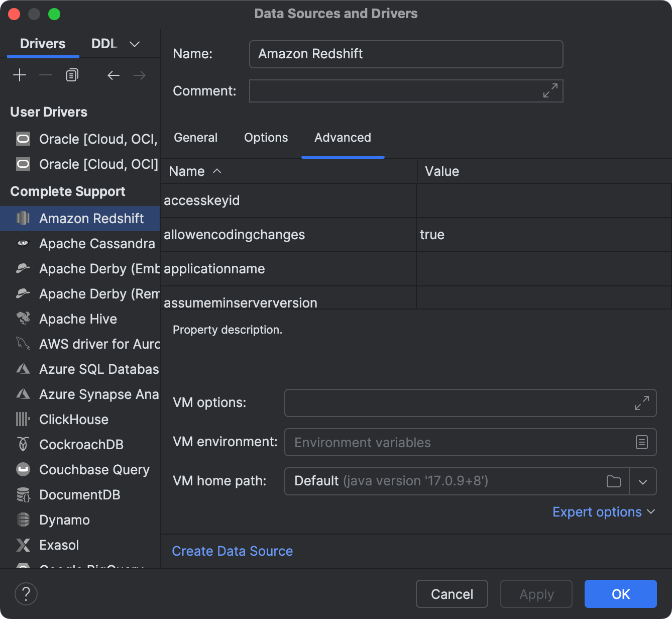Expand the Expert options section
This screenshot has width=672, height=619.
point(603,511)
